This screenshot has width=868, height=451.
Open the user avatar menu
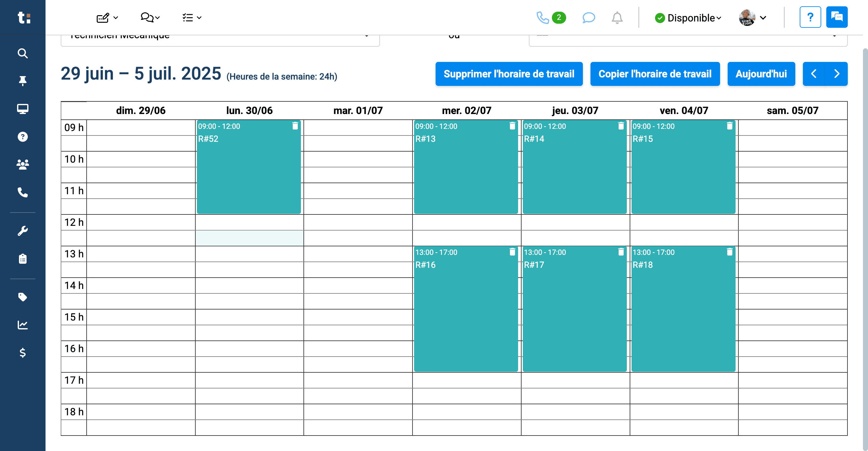tap(753, 17)
